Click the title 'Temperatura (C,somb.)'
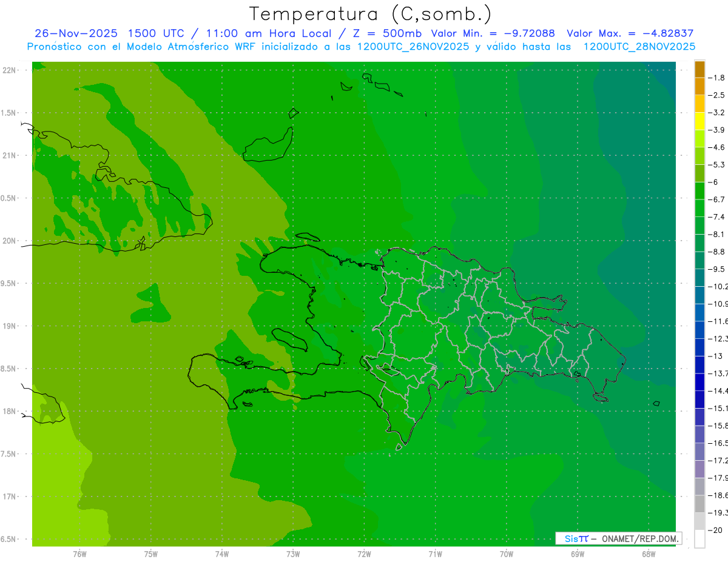 coord(371,14)
